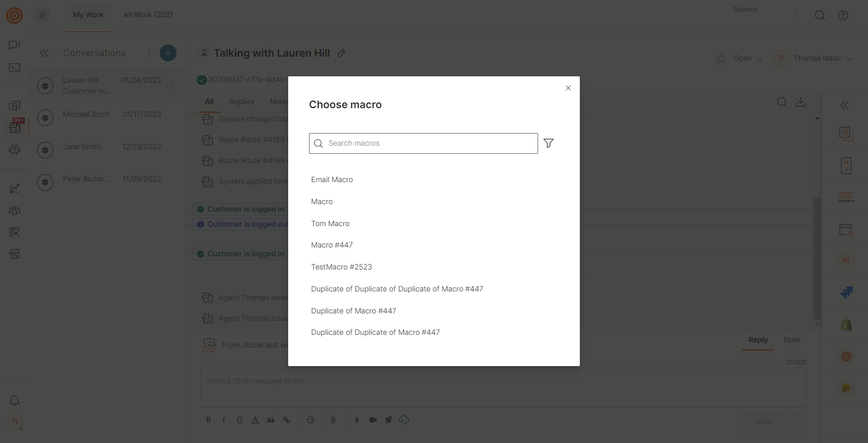Click the add new conversation plus button
This screenshot has height=443, width=868.
pos(168,53)
